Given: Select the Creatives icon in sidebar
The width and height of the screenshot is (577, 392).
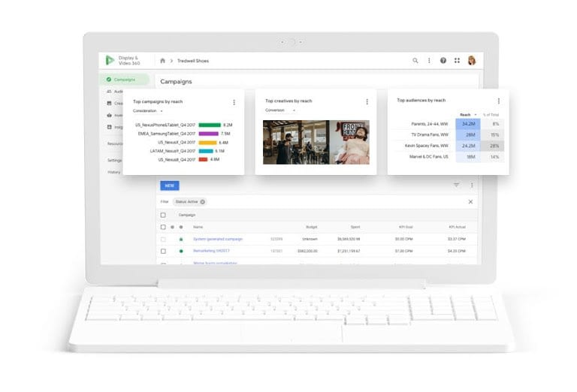Looking at the screenshot, I should [x=109, y=104].
